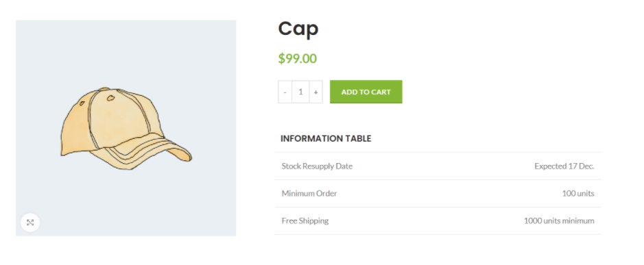Click the 100 units value
This screenshot has width=644, height=265.
click(578, 193)
